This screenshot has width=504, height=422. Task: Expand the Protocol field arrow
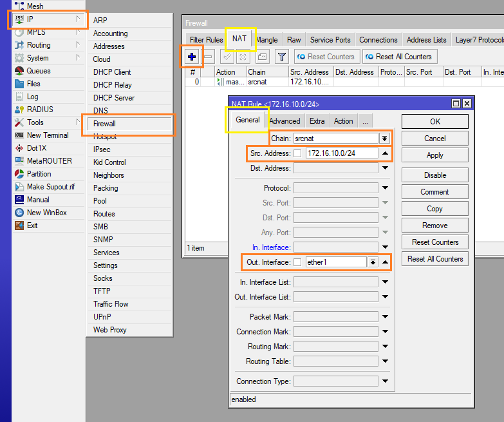click(x=385, y=188)
